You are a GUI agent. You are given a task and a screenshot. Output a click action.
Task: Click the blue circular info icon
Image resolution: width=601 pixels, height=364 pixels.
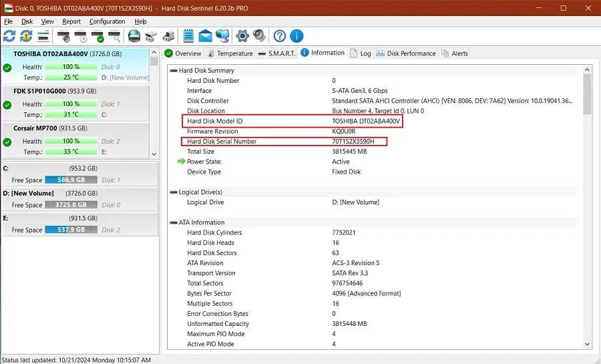tap(296, 36)
